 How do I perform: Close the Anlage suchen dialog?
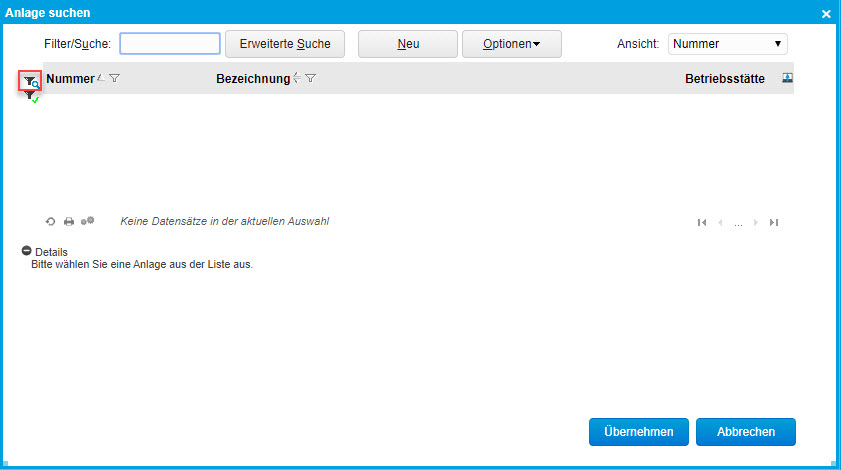coord(826,14)
